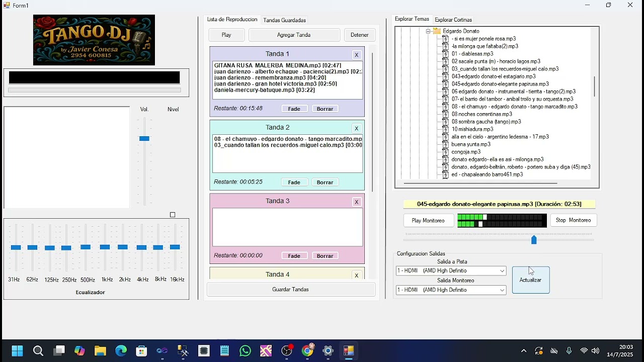
Task: Launch Copilot from taskbar
Action: pyautogui.click(x=79, y=351)
